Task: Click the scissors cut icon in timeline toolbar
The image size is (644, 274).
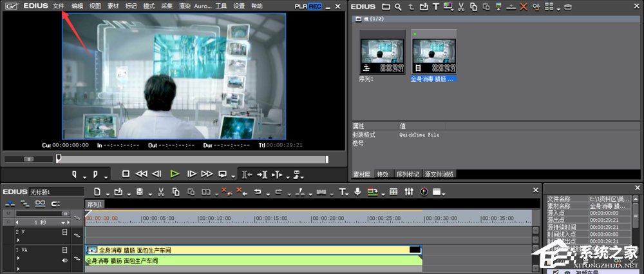Action: point(160,191)
